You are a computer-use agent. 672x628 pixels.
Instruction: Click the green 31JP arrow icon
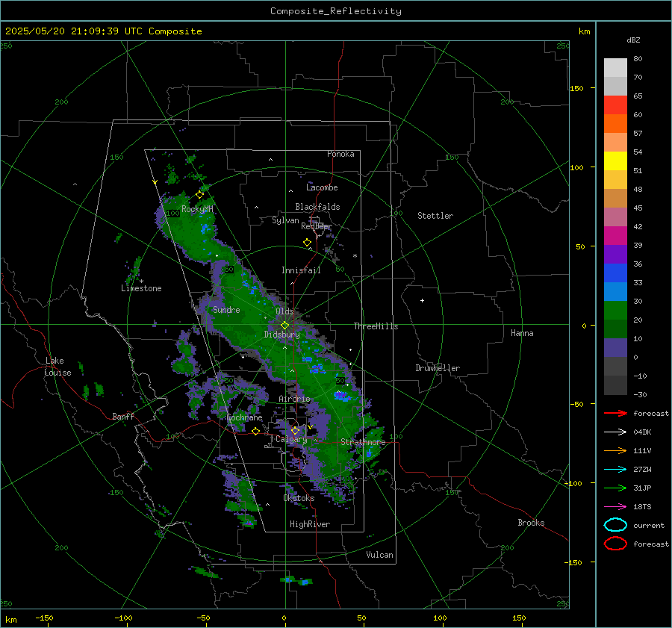(x=615, y=488)
